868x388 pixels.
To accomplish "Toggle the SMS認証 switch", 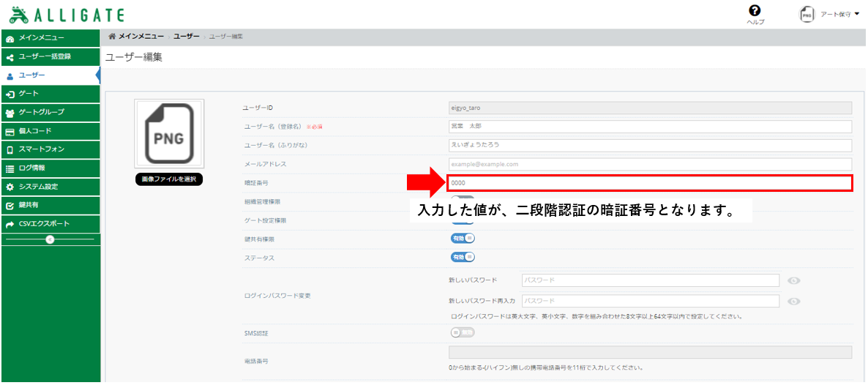I will pos(463,333).
